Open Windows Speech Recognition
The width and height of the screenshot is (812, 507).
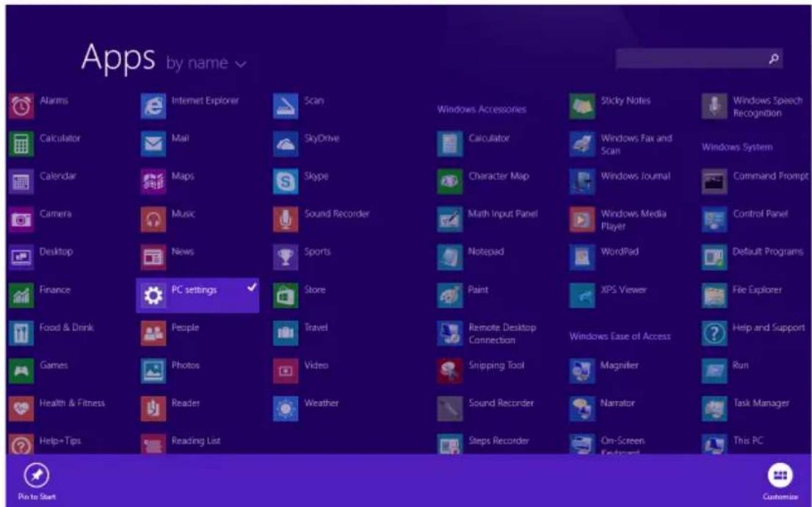click(753, 107)
